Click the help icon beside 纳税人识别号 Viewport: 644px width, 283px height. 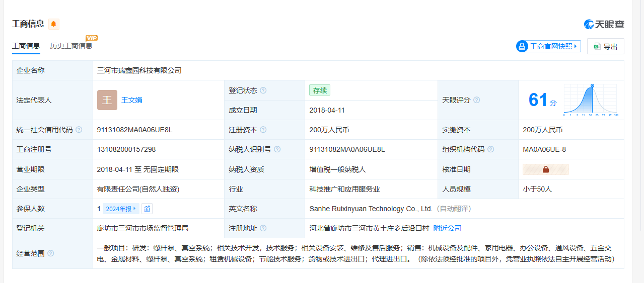coord(277,149)
